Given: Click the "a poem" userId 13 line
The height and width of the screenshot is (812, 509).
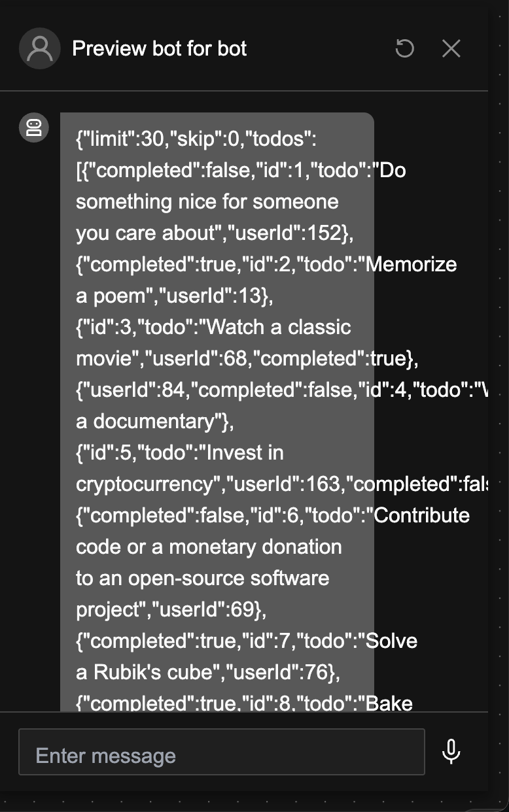Looking at the screenshot, I should tap(174, 296).
